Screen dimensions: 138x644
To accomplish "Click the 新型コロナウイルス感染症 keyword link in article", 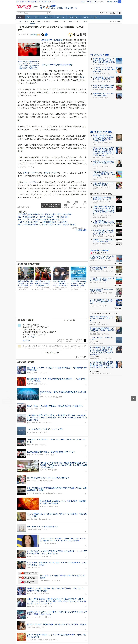I will pyautogui.click(x=52, y=40).
